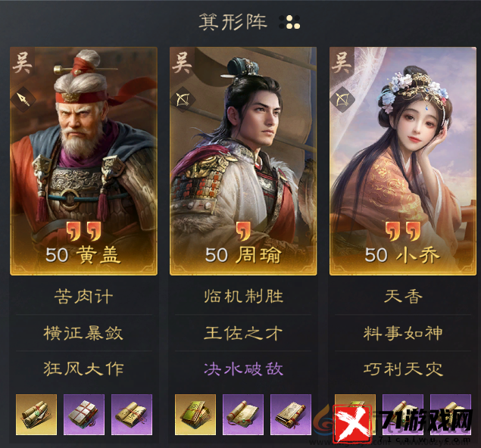This screenshot has height=448, width=481.
Task: Select the spear troop icon on 黄盖
Action: click(23, 99)
